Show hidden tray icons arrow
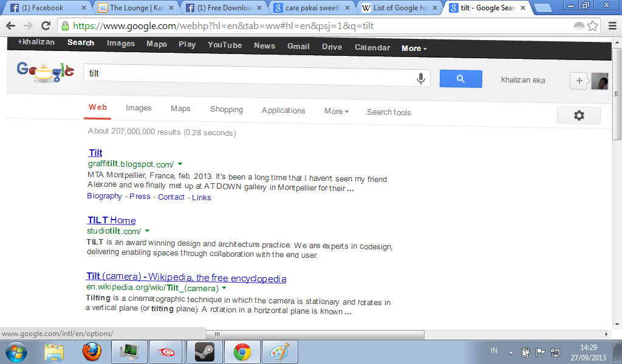The height and width of the screenshot is (364, 622). [x=511, y=352]
